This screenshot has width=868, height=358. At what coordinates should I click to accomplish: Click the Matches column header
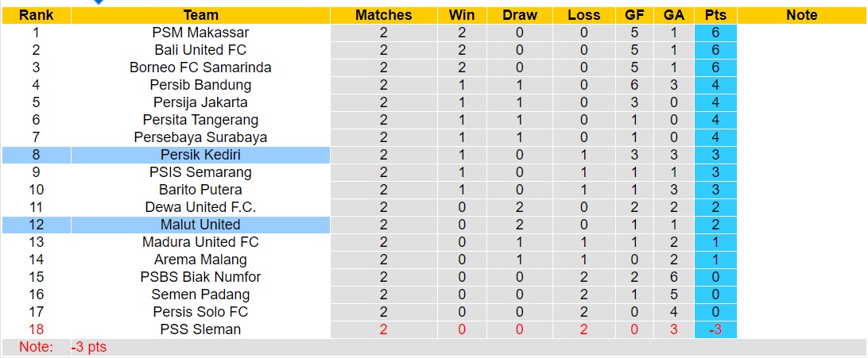click(383, 15)
